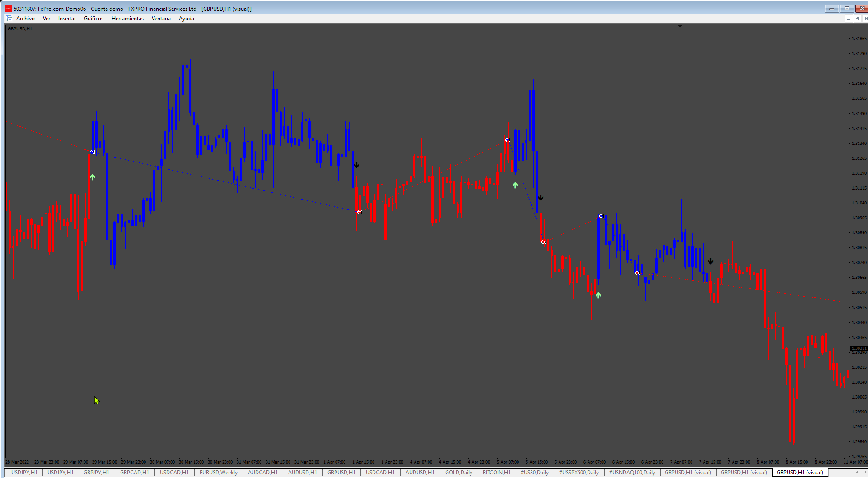
Task: Click the black sell arrow on 5 Apr 15:00
Action: [541, 197]
